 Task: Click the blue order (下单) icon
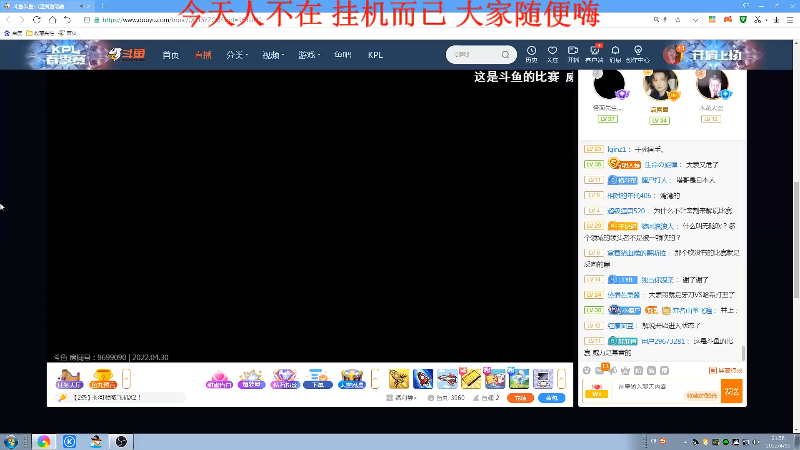317,379
